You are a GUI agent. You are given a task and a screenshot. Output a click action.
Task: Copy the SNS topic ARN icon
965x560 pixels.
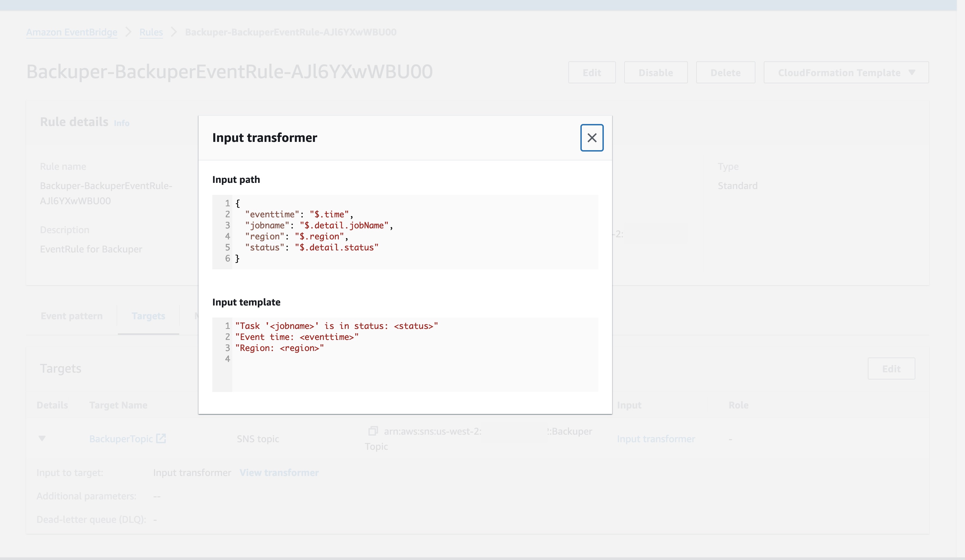click(373, 431)
